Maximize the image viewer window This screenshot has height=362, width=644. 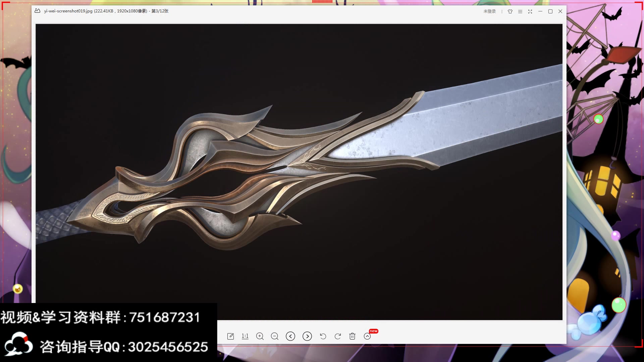[x=550, y=11]
